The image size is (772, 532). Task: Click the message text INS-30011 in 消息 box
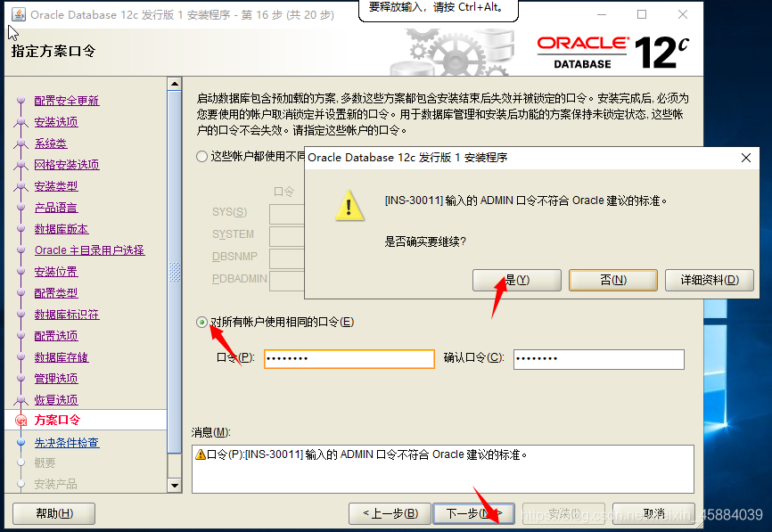367,454
